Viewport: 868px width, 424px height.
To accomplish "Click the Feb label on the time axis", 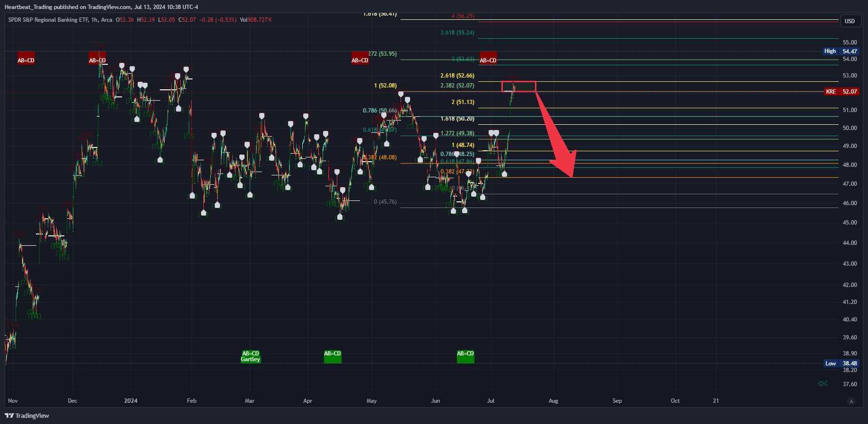I will tap(192, 401).
